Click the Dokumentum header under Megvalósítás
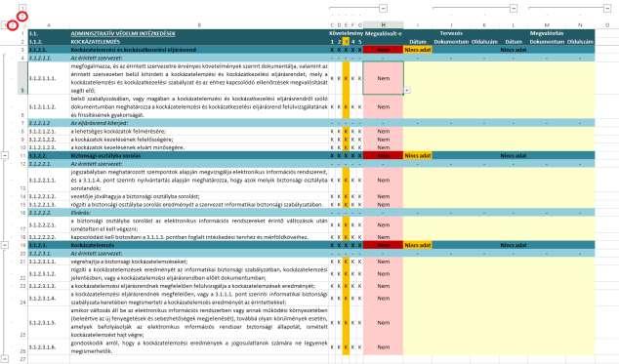Image resolution: width=619 pixels, height=364 pixels. (x=547, y=41)
